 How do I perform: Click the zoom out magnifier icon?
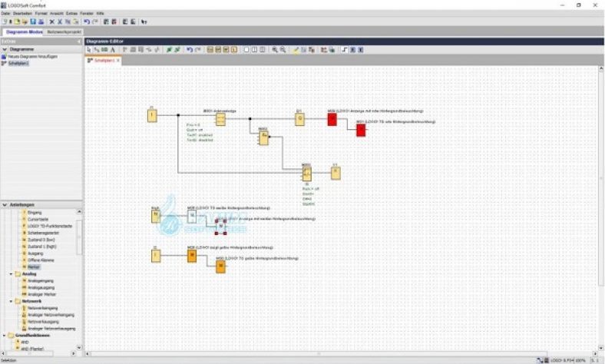[x=283, y=50]
